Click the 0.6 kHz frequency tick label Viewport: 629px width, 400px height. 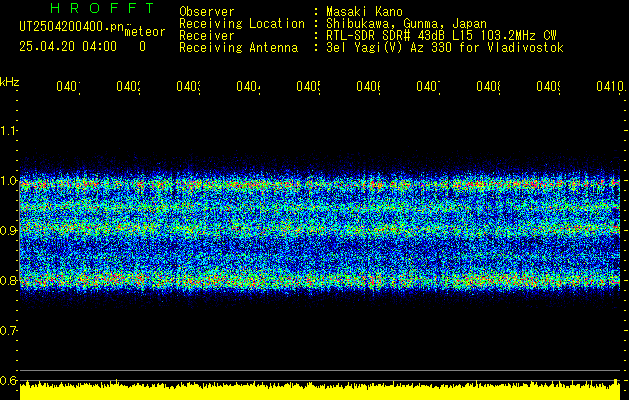pyautogui.click(x=8, y=380)
